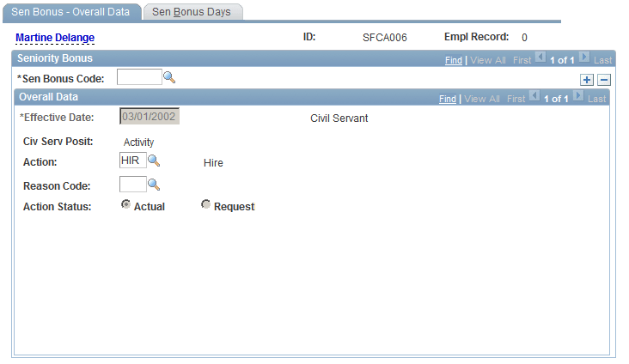Show next row in Overall Data header
Viewport: 629px width, 364px height.
(578, 96)
